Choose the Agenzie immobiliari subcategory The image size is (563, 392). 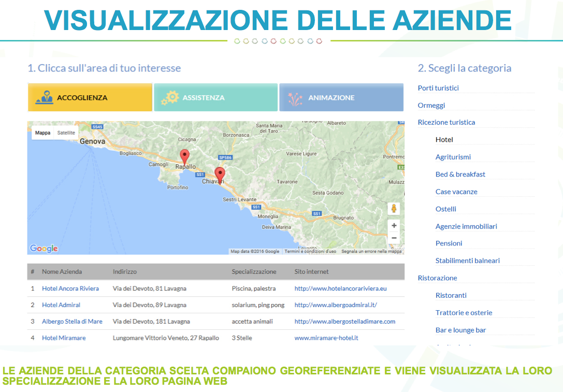[466, 226]
